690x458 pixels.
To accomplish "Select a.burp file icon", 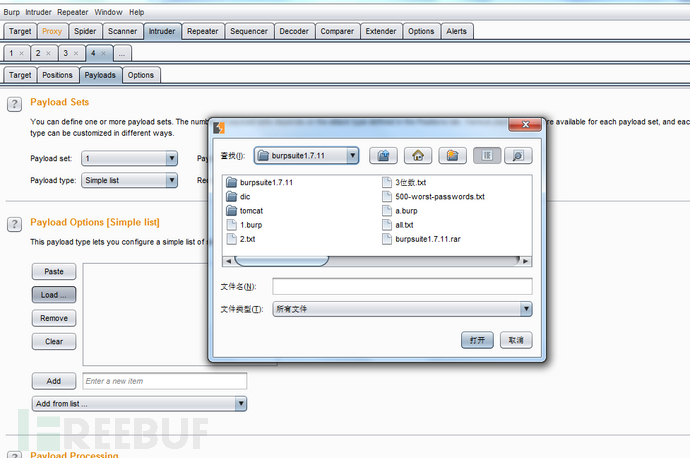I will [x=387, y=210].
